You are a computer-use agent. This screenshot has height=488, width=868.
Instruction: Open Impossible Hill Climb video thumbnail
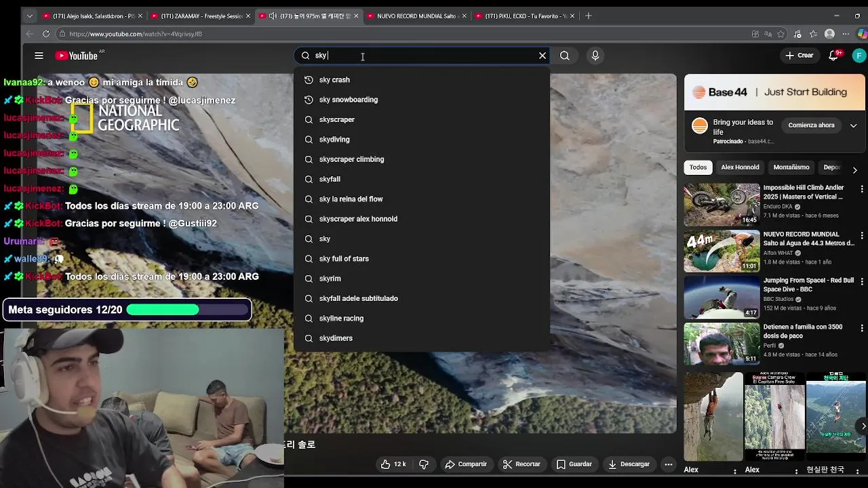(x=722, y=205)
